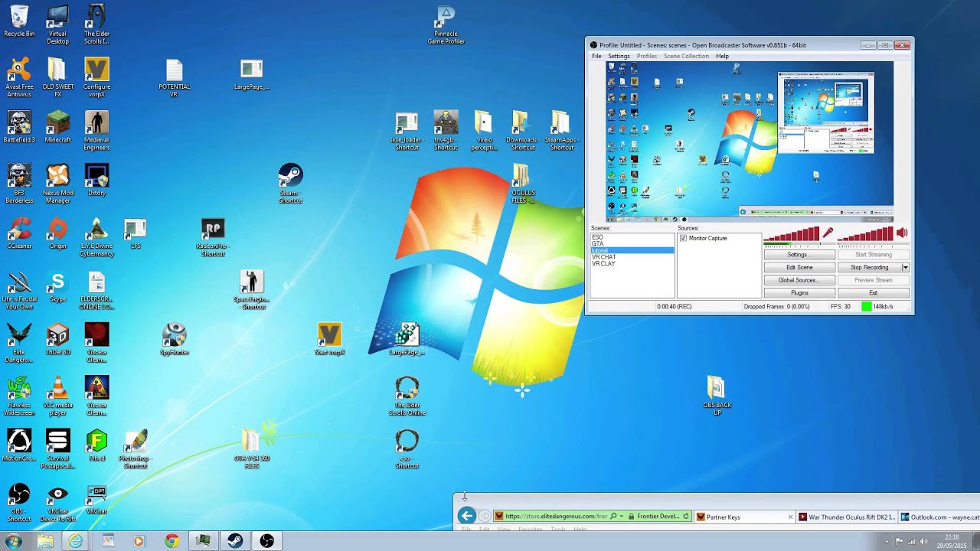Select the GTA scene

point(597,244)
